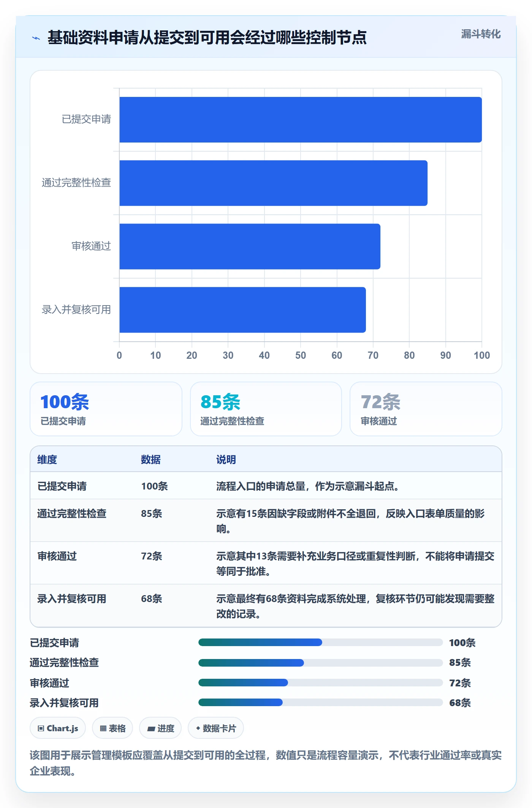Screen dimensions: 532x808
Task: Click the diamond icon on the 数据卡片 chip
Action: pyautogui.click(x=198, y=728)
